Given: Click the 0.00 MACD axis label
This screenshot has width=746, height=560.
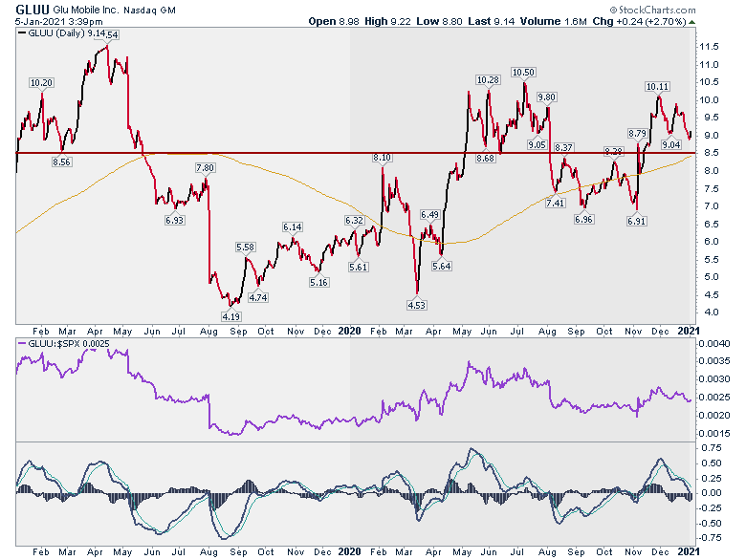Looking at the screenshot, I should (712, 493).
